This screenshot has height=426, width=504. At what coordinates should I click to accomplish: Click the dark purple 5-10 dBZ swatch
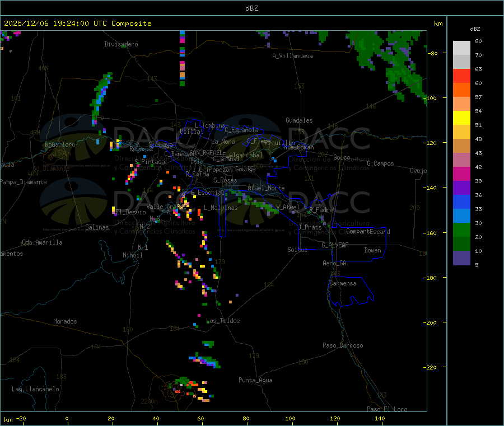click(x=461, y=258)
